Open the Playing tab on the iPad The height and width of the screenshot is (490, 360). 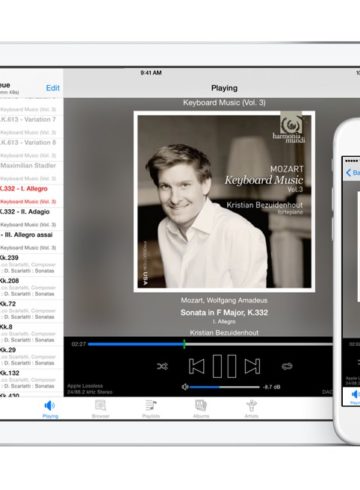50,409
